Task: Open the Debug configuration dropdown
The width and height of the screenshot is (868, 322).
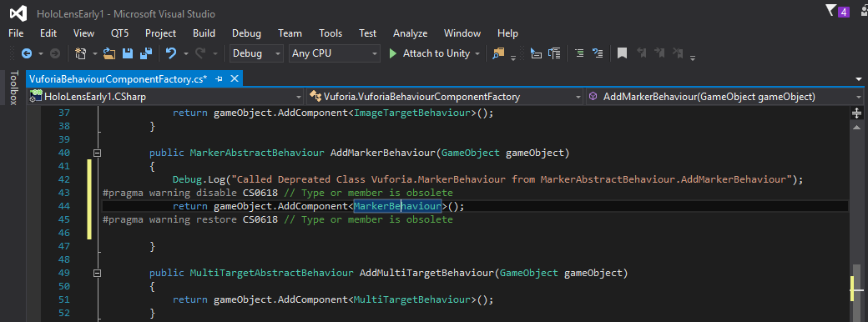Action: coord(256,53)
